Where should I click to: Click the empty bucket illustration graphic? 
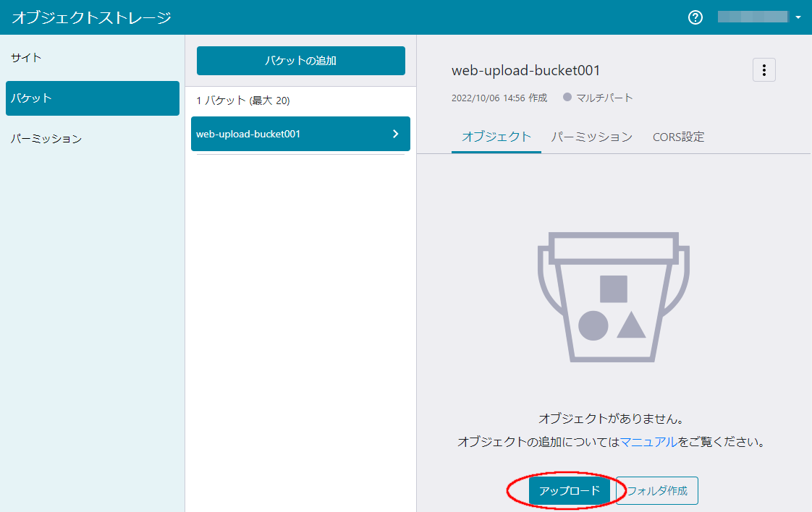pos(613,296)
